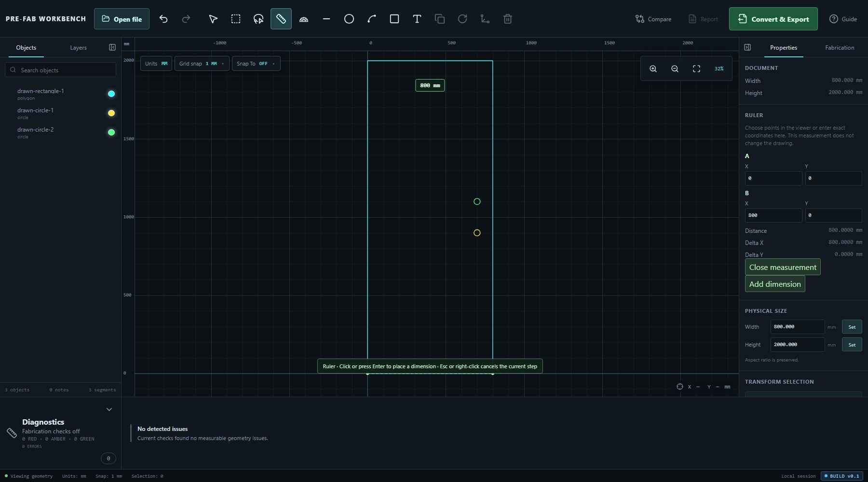Select the arrow pointer tool
Screen dimensions: 868x482
coord(213,19)
